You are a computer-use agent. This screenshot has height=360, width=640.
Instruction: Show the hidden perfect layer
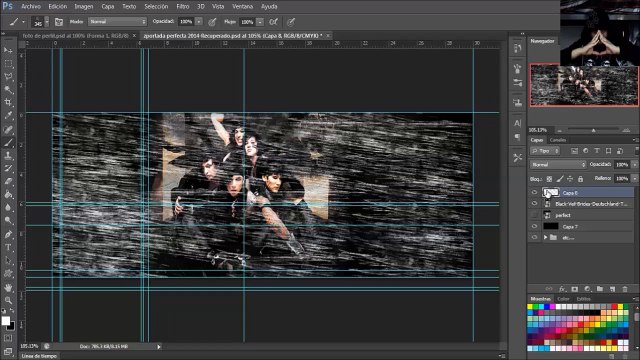tap(534, 215)
